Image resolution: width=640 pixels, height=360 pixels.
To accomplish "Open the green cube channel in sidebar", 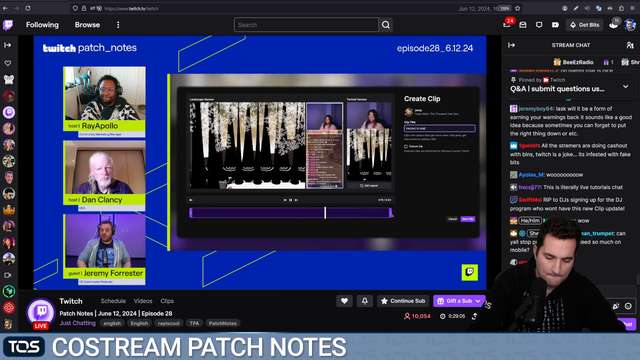I will (x=9, y=291).
